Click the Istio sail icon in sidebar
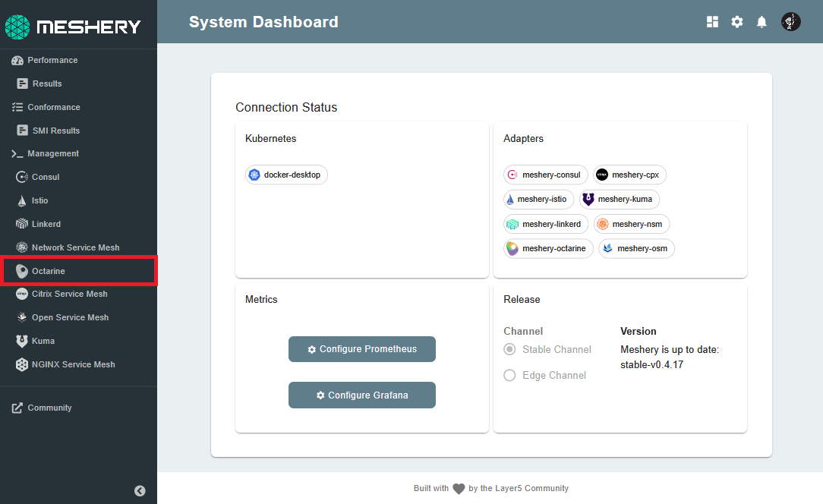Screen dimensions: 823x504 [22, 201]
